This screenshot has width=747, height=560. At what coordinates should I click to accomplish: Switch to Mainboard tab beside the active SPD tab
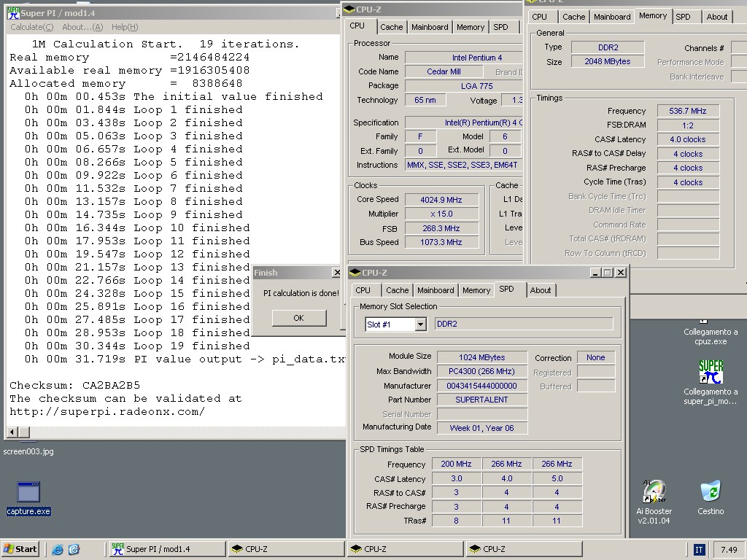436,290
